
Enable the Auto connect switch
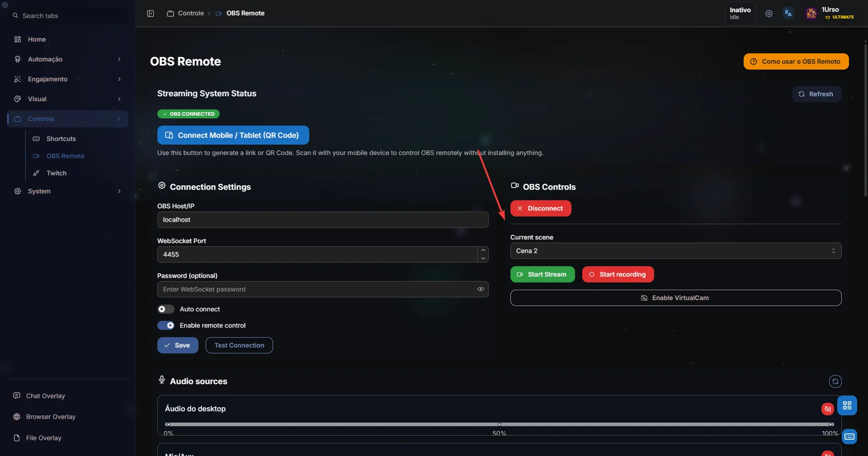(x=165, y=309)
